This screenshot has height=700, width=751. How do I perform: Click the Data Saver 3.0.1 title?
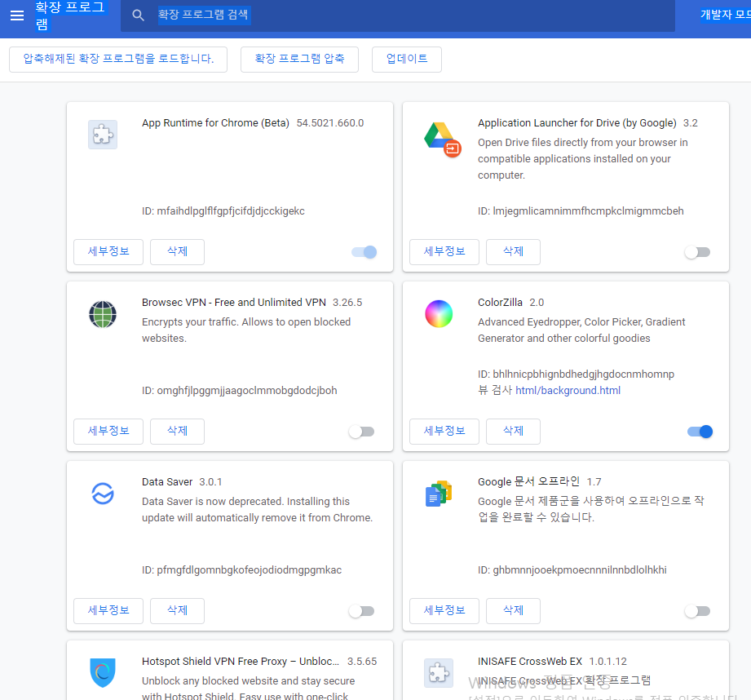coord(182,482)
